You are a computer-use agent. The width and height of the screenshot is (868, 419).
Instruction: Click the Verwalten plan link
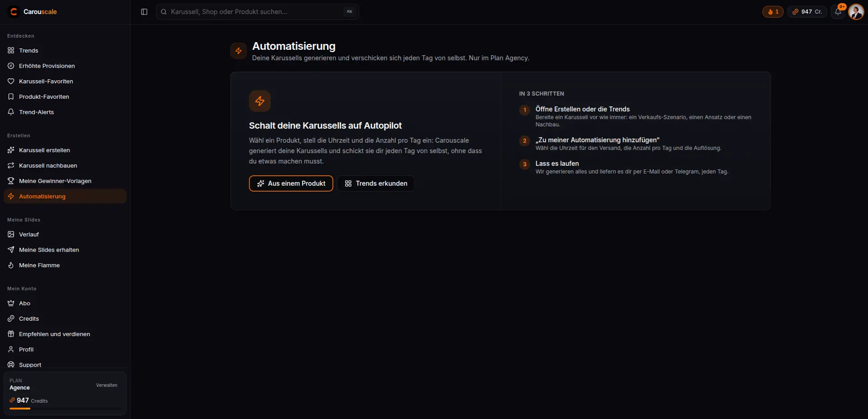[107, 385]
